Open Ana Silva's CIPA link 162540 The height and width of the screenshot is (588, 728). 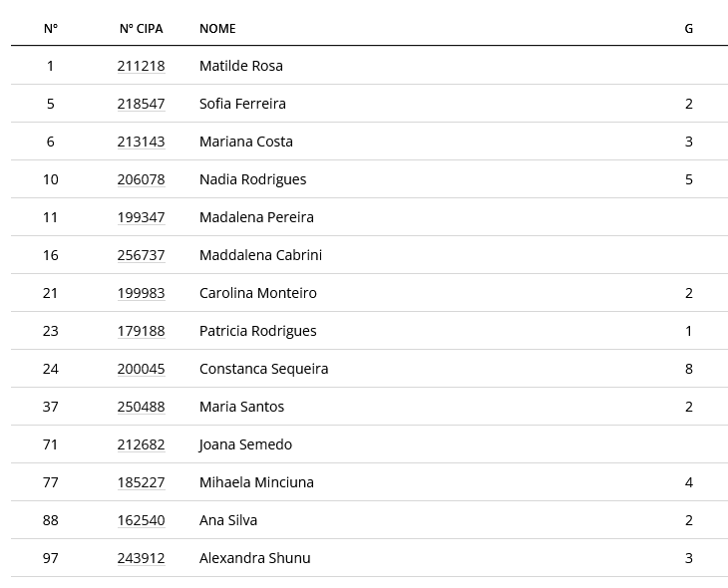pos(141,520)
